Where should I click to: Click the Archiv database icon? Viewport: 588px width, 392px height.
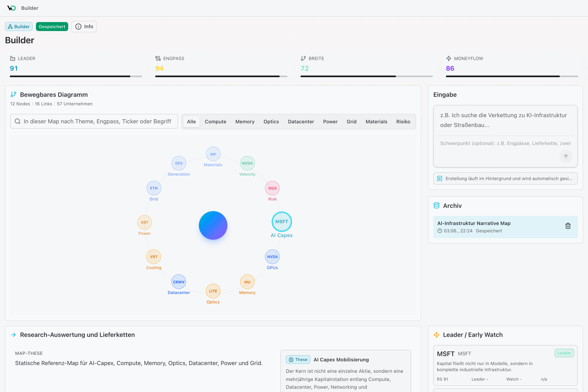coord(437,206)
